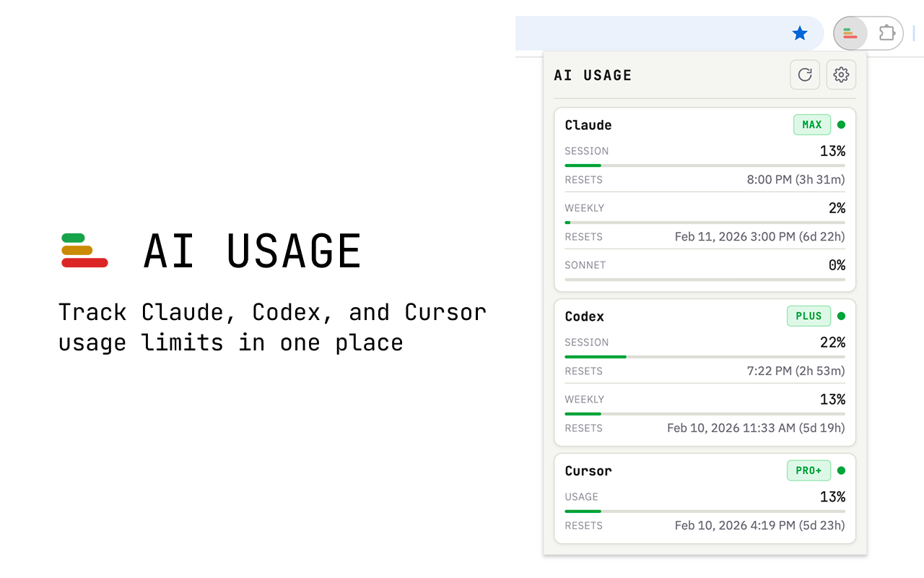Click "Feb 10, 2026 11:33 AM (5d 19h)"
924x578 pixels.
click(756, 428)
